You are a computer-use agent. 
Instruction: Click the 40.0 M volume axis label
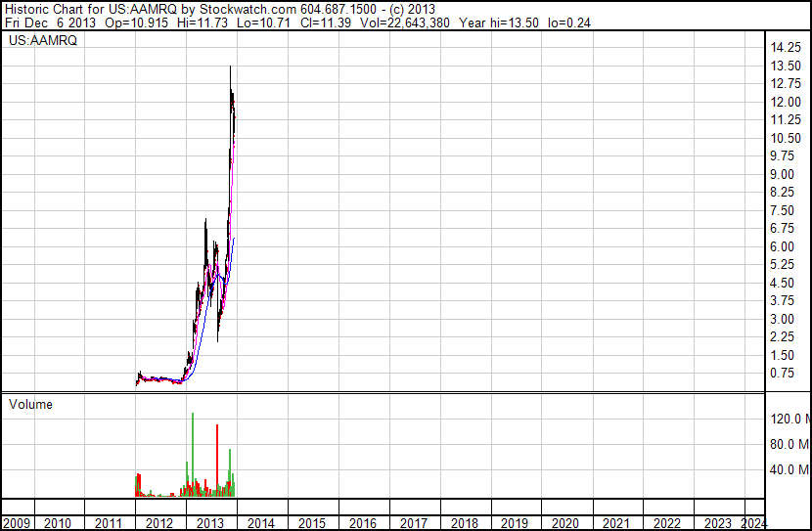tap(789, 469)
